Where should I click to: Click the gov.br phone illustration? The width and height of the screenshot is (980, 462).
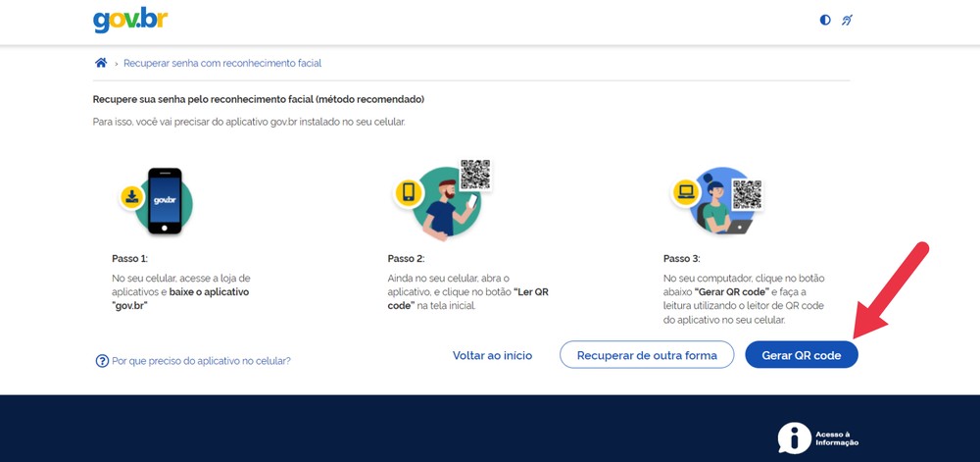165,201
